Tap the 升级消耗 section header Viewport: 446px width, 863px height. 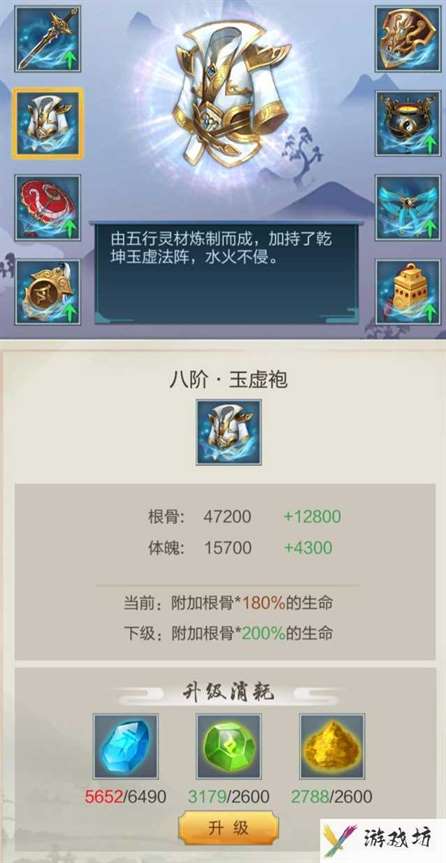pyautogui.click(x=228, y=693)
